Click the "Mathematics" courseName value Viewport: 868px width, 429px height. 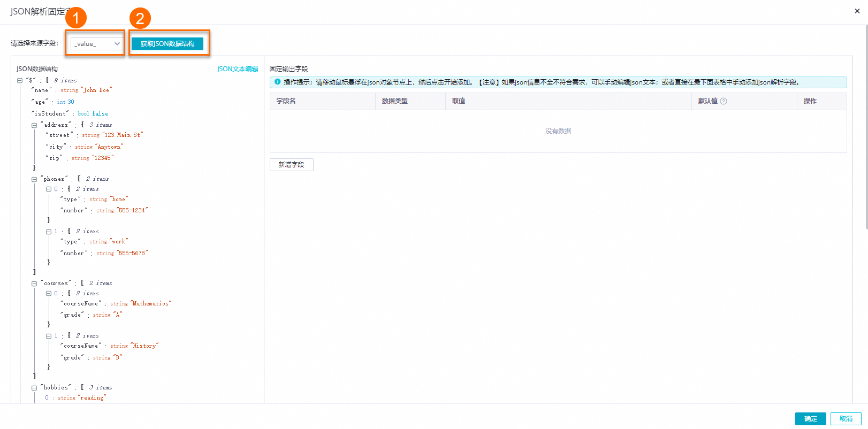pyautogui.click(x=151, y=304)
